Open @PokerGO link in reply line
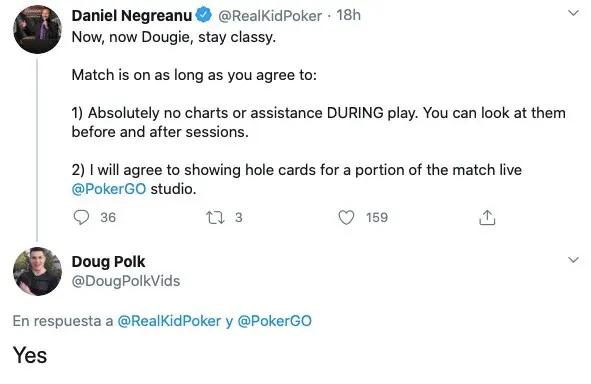The width and height of the screenshot is (591, 384). 274,321
